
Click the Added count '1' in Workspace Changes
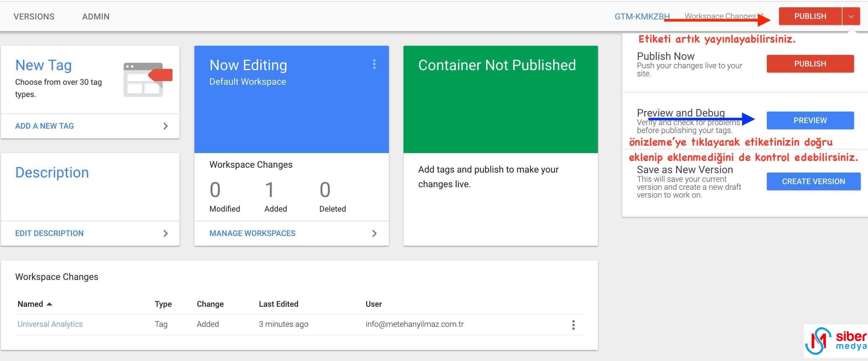click(269, 189)
